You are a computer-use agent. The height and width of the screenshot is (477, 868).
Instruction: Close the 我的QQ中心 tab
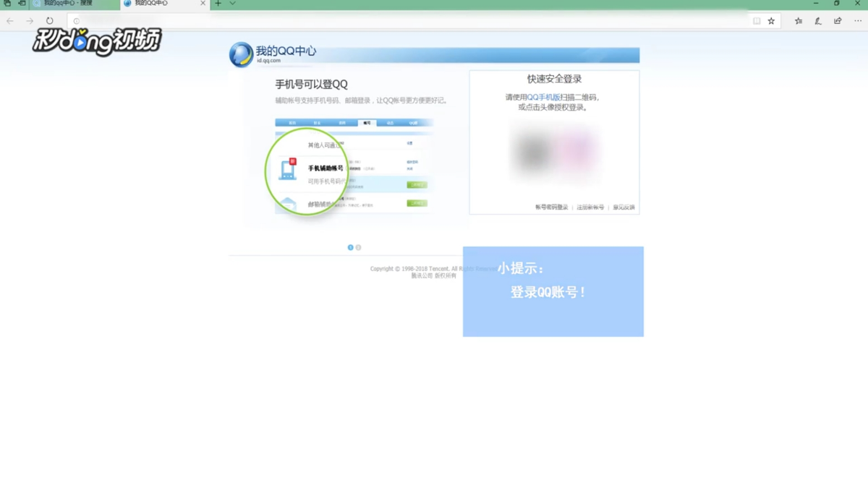click(x=203, y=4)
